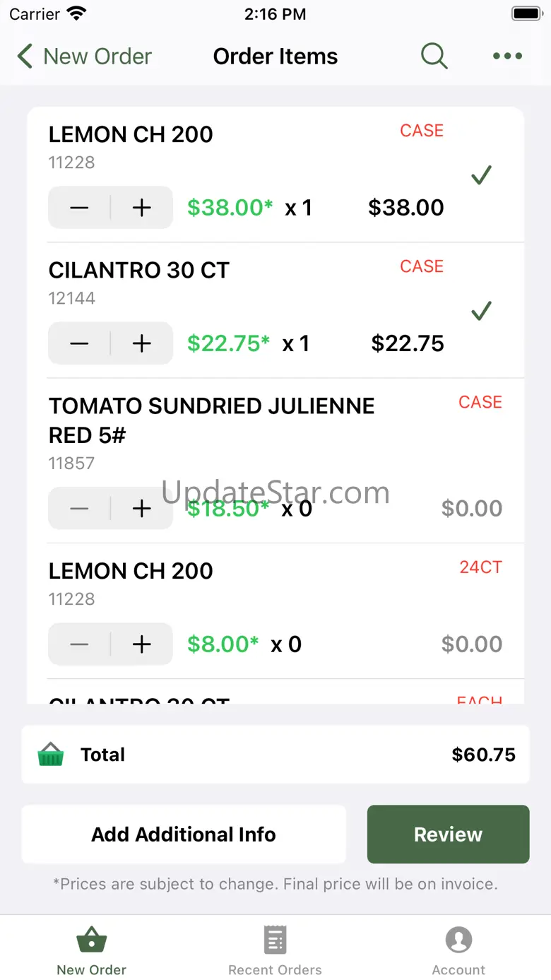This screenshot has height=980, width=551.
Task: Toggle checkmark on LEMON CH 200 case
Action: [x=481, y=175]
